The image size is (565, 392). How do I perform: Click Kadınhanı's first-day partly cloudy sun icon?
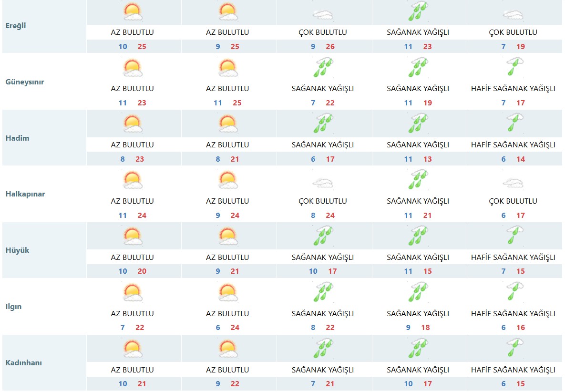133,348
